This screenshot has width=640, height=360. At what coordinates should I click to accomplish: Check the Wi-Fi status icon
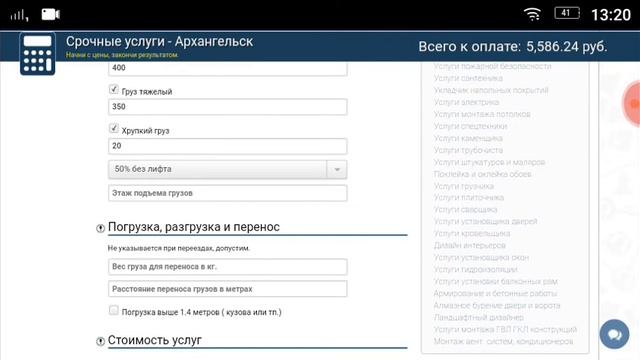click(x=532, y=14)
